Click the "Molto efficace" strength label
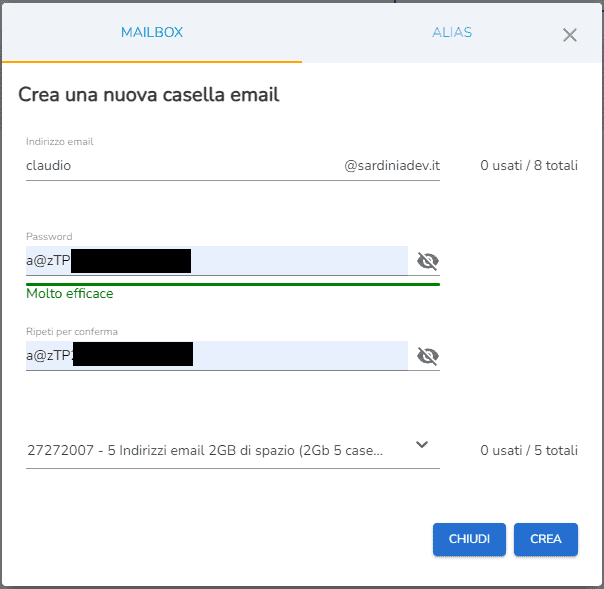The image size is (604, 589). [x=70, y=294]
